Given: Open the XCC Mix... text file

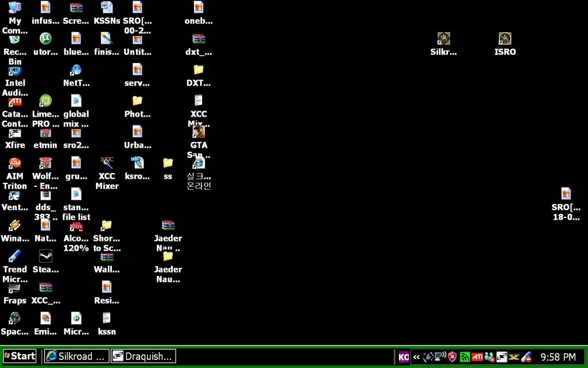Looking at the screenshot, I should (x=198, y=101).
